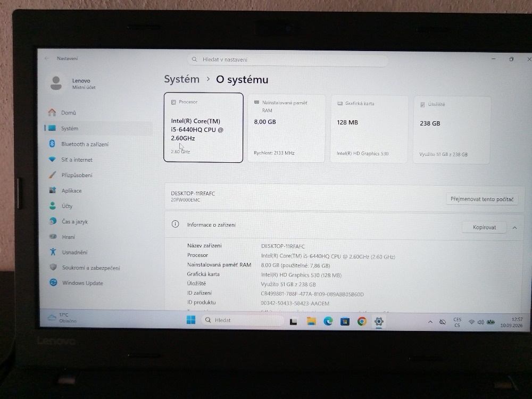Click the taskbar Hledat search box
The width and height of the screenshot is (532, 399).
coord(242,320)
